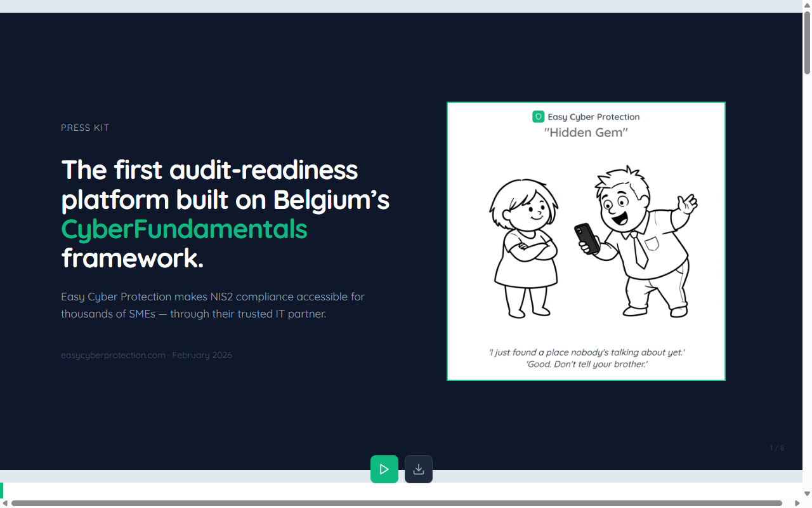Viewport: 812px width, 508px height.
Task: Click the green CyberFundamentals heading text
Action: [x=184, y=229]
